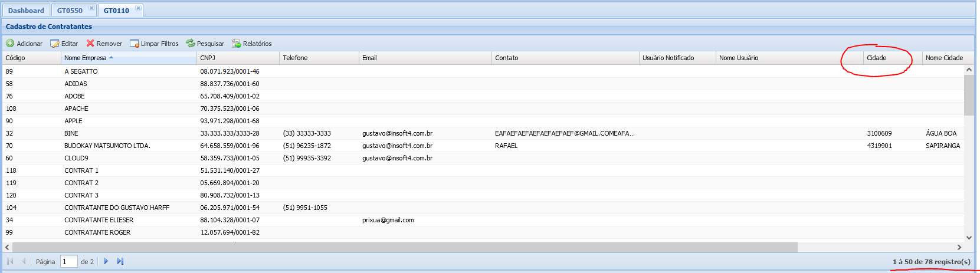Select the CONTRATANTE ELIESER row
Screen dimensions: 980x273
coord(483,220)
